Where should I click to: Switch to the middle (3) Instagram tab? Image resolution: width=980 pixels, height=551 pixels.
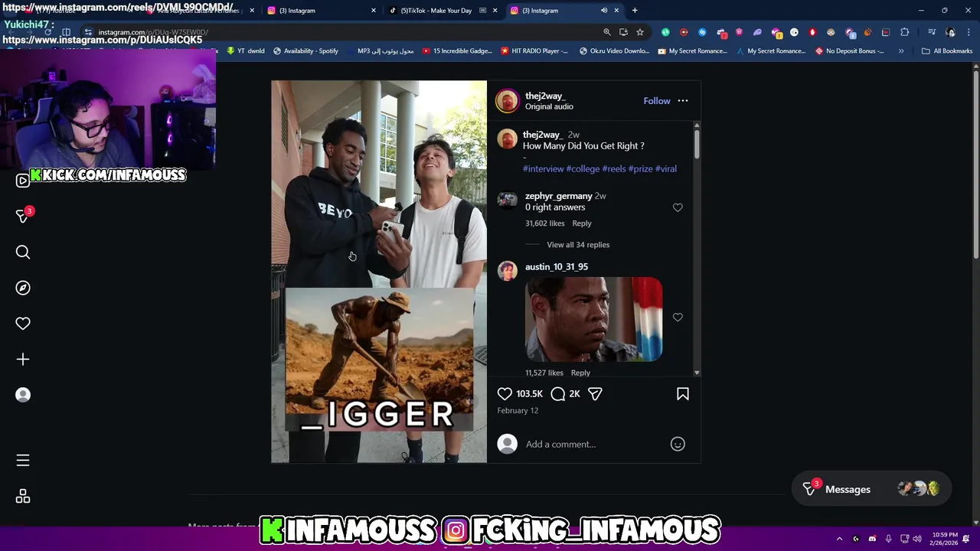(297, 11)
